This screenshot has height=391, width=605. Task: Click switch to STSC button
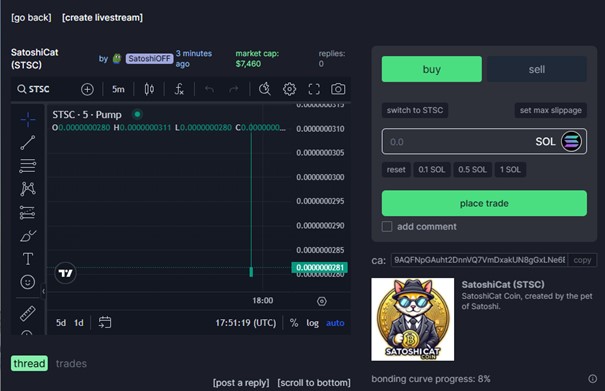415,110
